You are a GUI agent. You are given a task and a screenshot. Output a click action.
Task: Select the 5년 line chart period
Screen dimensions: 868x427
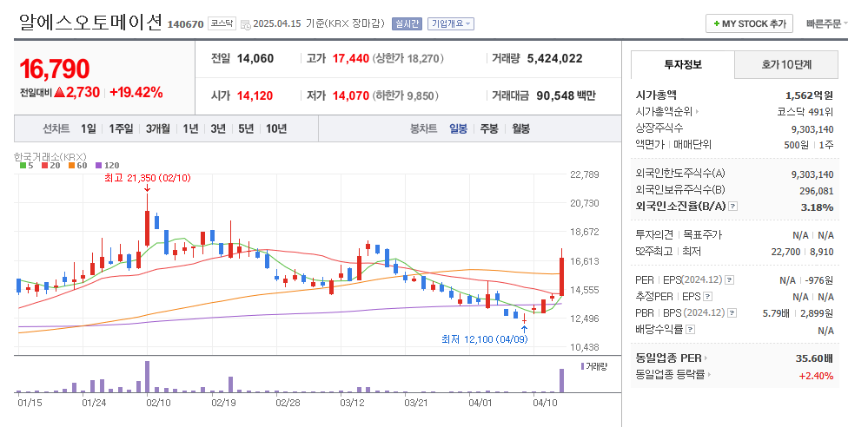point(246,128)
